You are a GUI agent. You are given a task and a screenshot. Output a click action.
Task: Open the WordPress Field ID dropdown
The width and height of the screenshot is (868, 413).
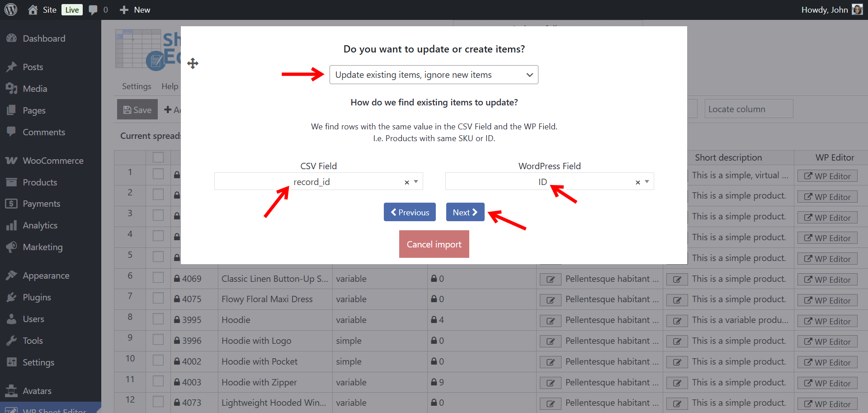tap(646, 182)
